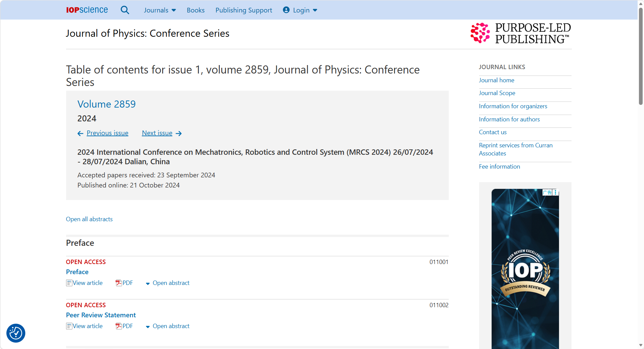This screenshot has height=349, width=644.
Task: Open the cookie settings badge icon
Action: pos(16,333)
